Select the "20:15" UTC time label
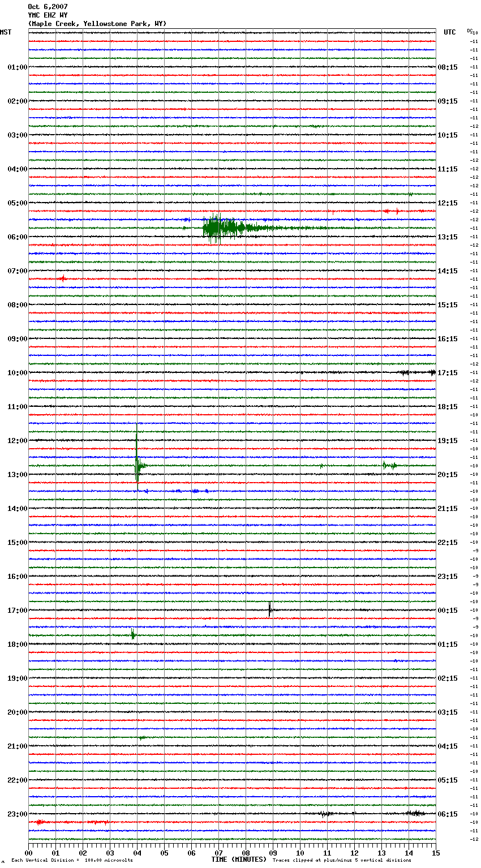The width and height of the screenshot is (481, 868). point(448,475)
